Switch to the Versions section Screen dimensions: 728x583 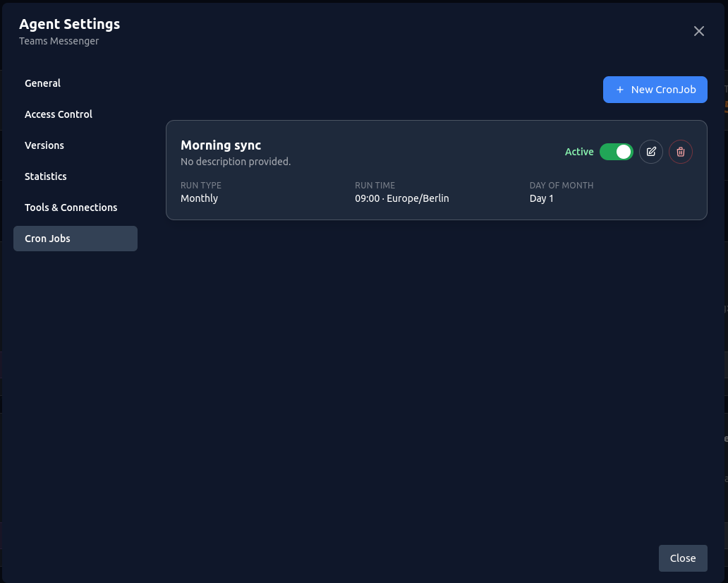click(75, 145)
